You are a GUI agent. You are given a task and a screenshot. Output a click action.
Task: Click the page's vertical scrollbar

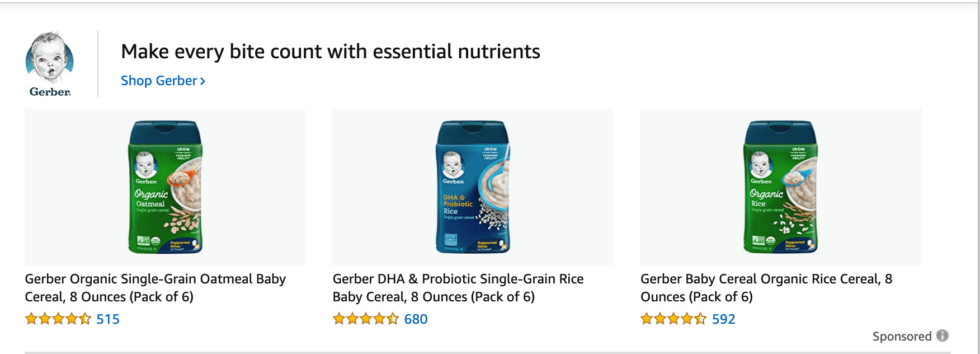coord(978,168)
